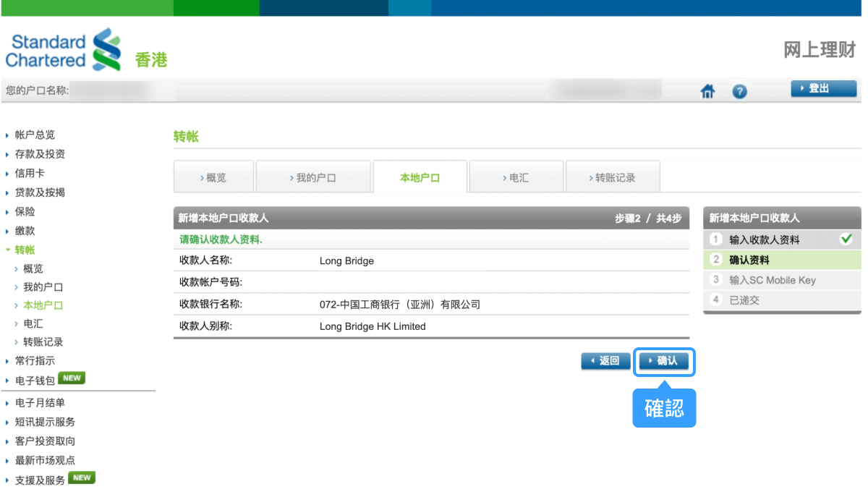The height and width of the screenshot is (492, 868).
Task: Click the Standard Chartered logo
Action: (x=64, y=50)
